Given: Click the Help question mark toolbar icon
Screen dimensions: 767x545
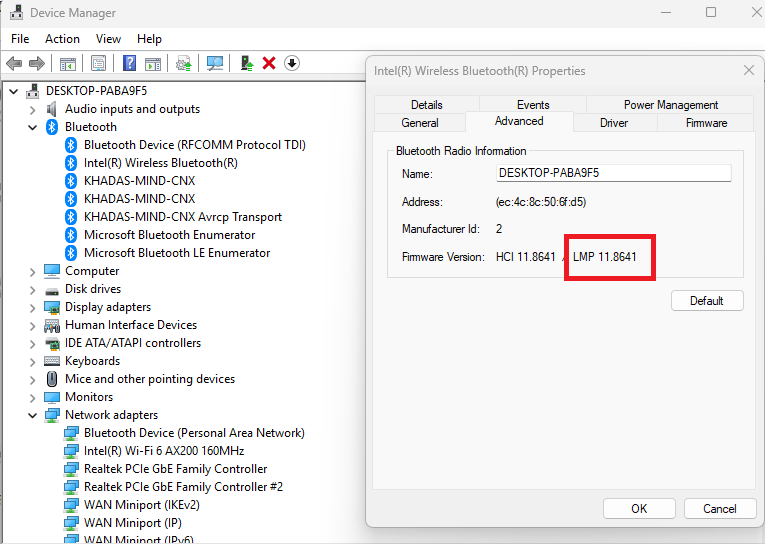Looking at the screenshot, I should [129, 63].
